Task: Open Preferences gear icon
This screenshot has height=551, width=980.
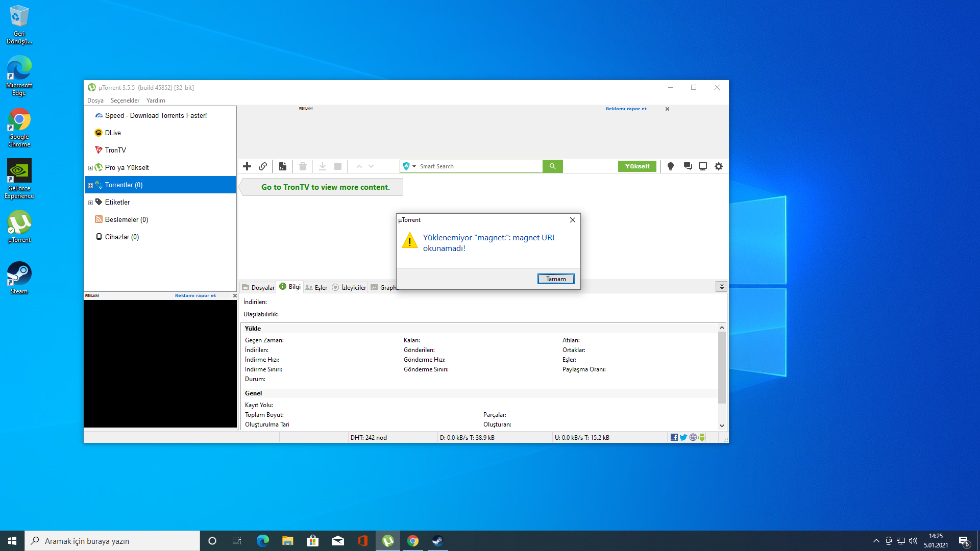Action: (719, 166)
